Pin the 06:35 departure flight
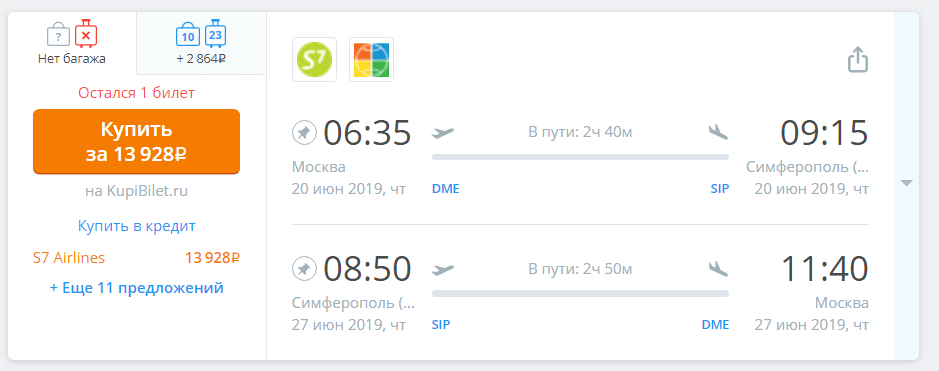The width and height of the screenshot is (939, 371). 305,132
